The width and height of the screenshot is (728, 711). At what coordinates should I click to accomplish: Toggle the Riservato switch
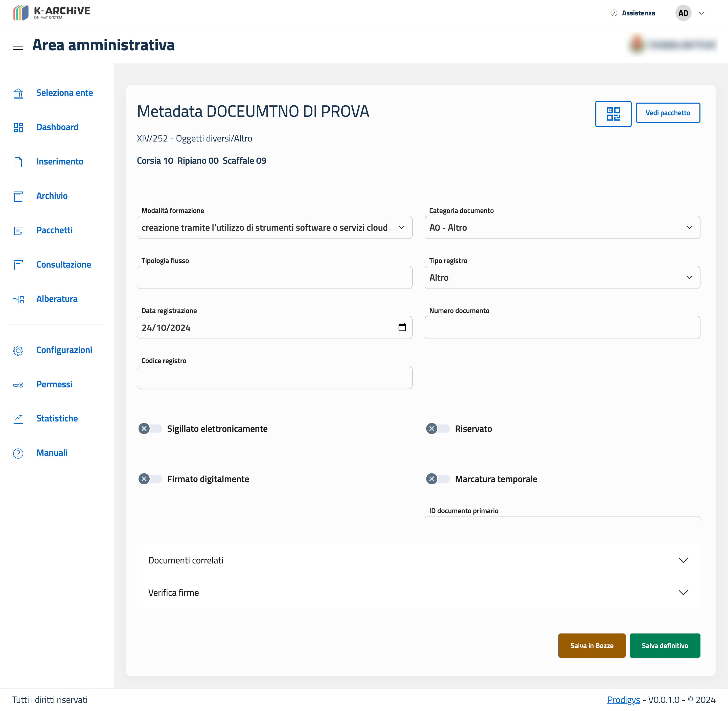pos(438,429)
